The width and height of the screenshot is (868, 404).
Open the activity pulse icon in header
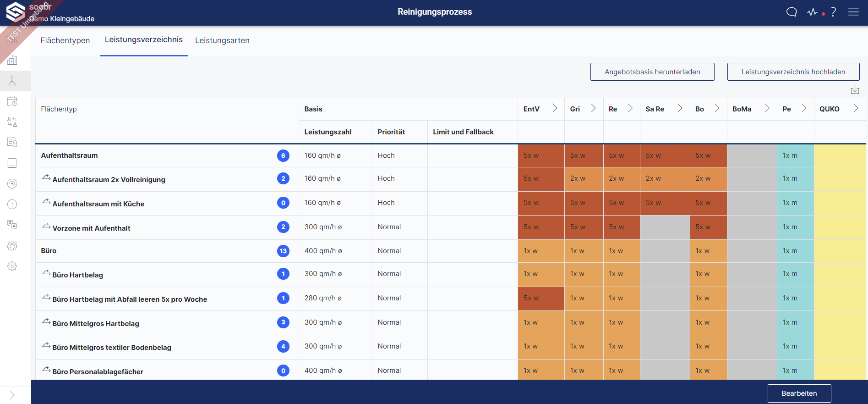[812, 12]
